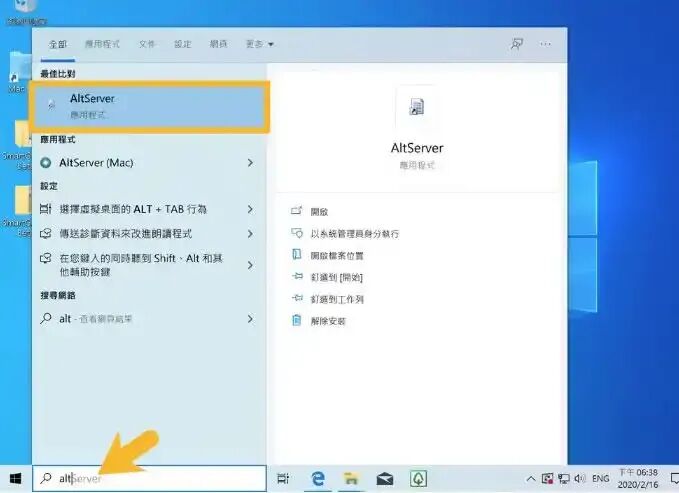Click the network icon in system tray
This screenshot has height=493, width=679.
[563, 478]
